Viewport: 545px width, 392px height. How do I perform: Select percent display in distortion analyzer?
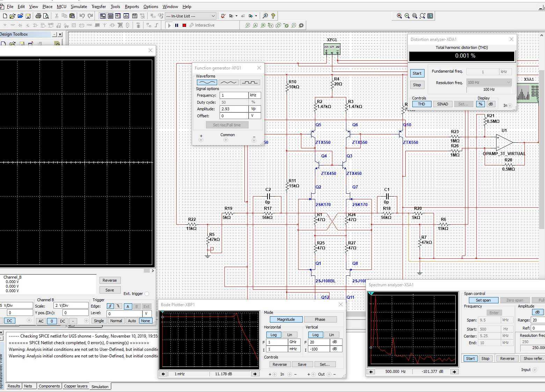481,104
